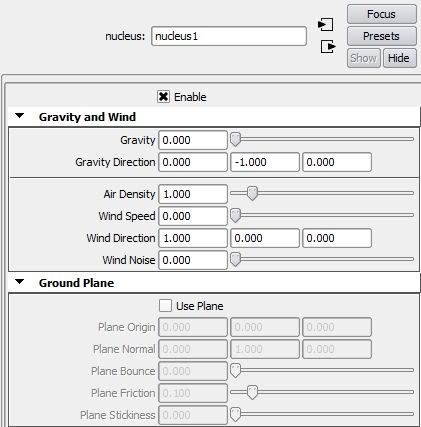The width and height of the screenshot is (421, 427).
Task: Click the Air Density value field
Action: pyautogui.click(x=193, y=194)
